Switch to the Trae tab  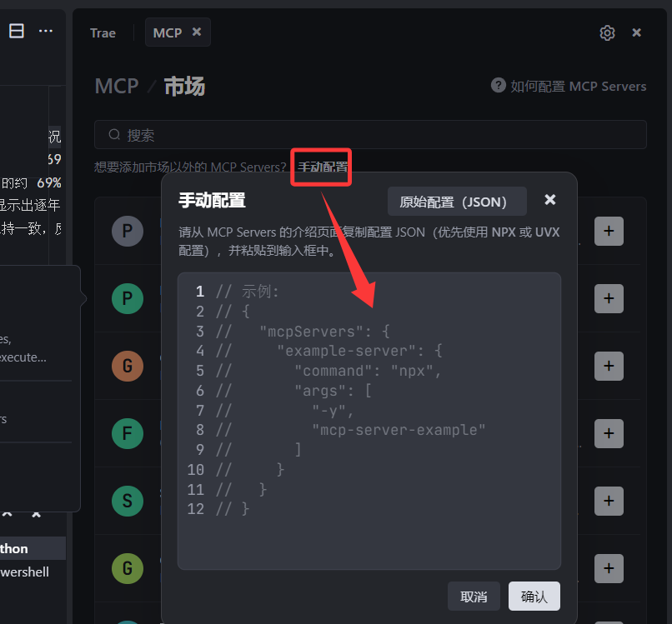103,33
